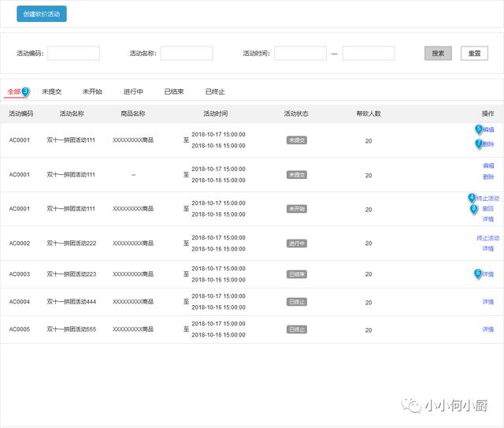This screenshot has height=428, width=504.
Task: Click the 活动编码 column header
Action: 21,114
